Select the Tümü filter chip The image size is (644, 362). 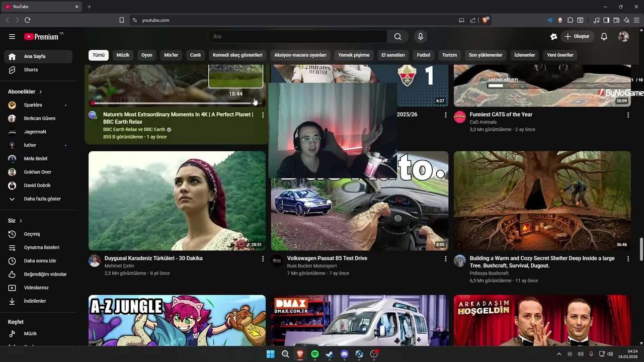(99, 55)
